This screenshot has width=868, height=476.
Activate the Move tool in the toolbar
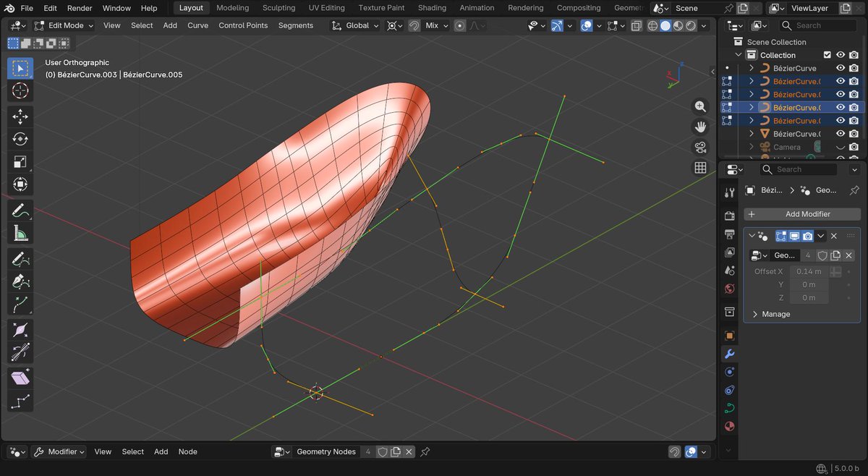pyautogui.click(x=20, y=116)
